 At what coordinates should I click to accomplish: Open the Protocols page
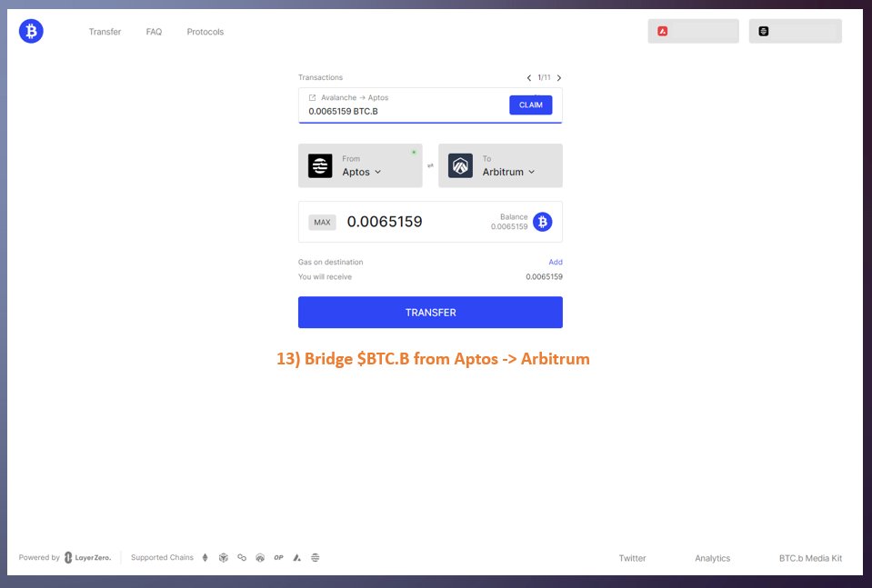coord(205,32)
